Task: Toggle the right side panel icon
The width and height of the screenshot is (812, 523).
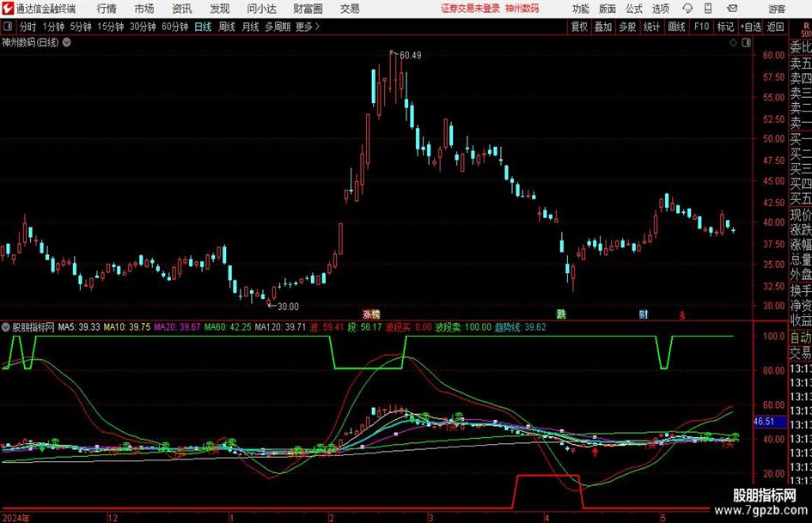Action: 746,43
